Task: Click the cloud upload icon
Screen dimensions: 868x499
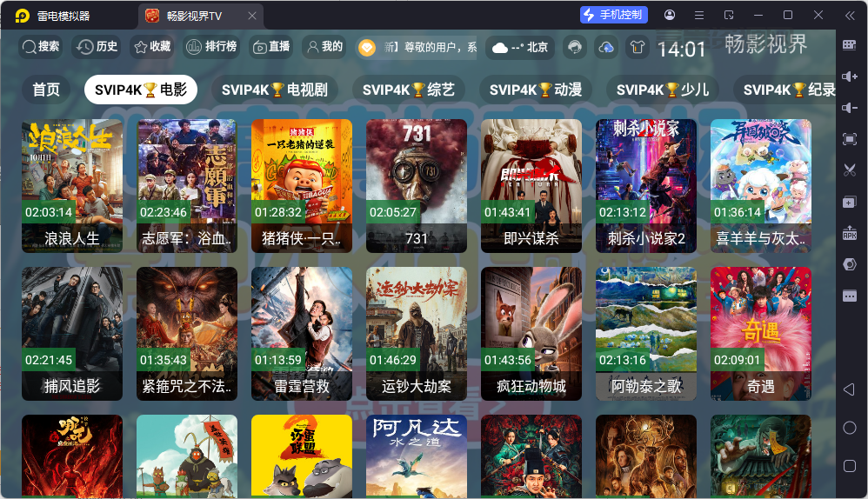Action: tap(606, 48)
